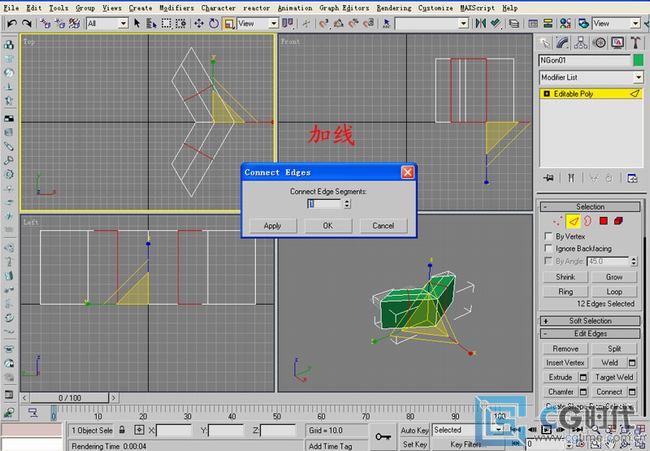
Task: Select Element sub-object level
Action: point(618,221)
